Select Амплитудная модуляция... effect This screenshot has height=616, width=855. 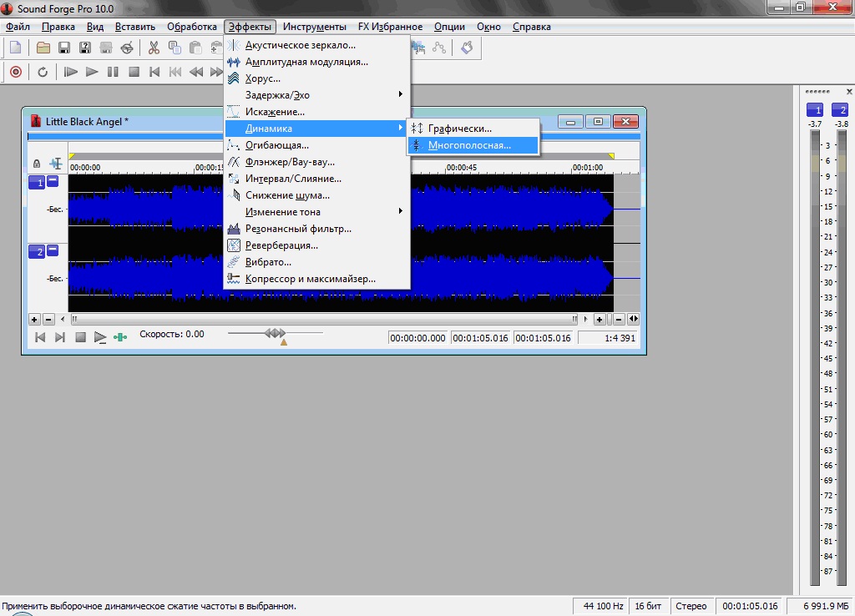(x=316, y=62)
